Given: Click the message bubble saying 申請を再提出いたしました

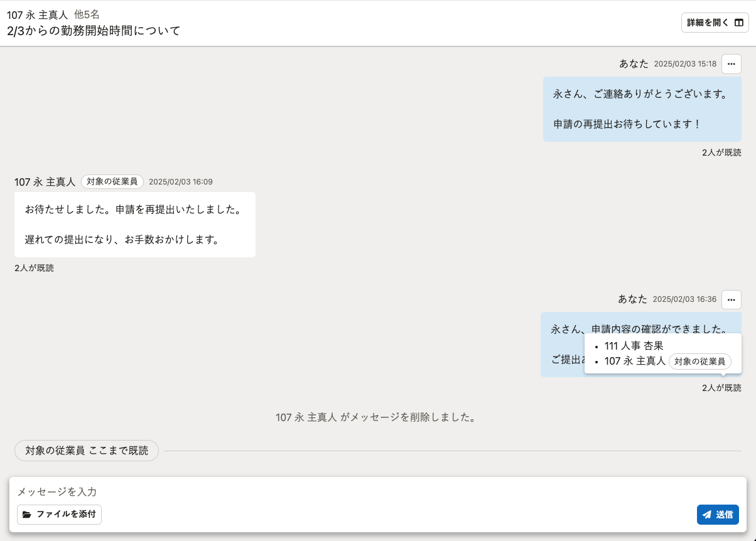Looking at the screenshot, I should point(134,224).
